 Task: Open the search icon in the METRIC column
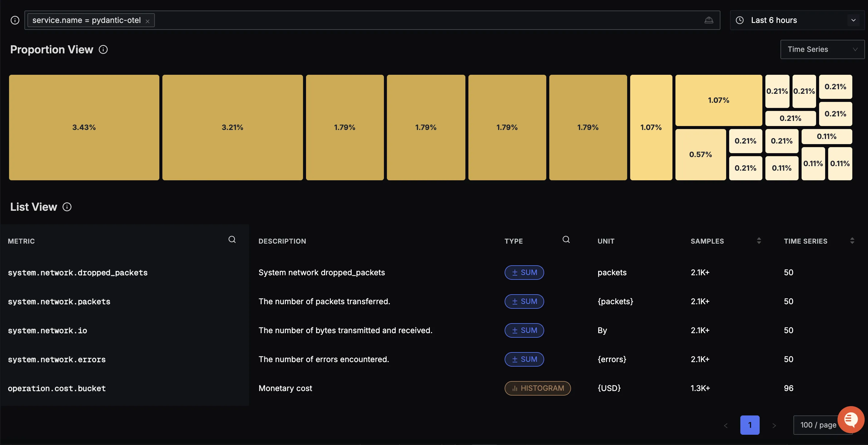coord(232,239)
